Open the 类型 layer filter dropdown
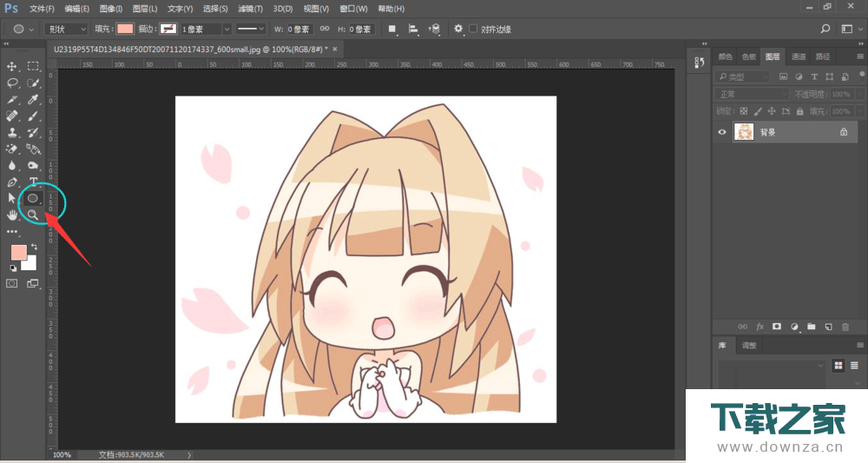Screen dimensions: 868x463 [743, 76]
